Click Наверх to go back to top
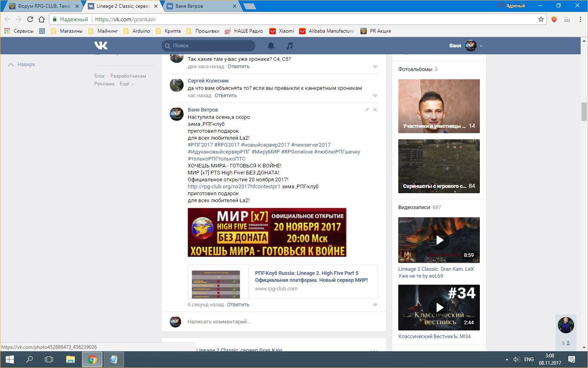This screenshot has height=368, width=588. pyautogui.click(x=22, y=65)
